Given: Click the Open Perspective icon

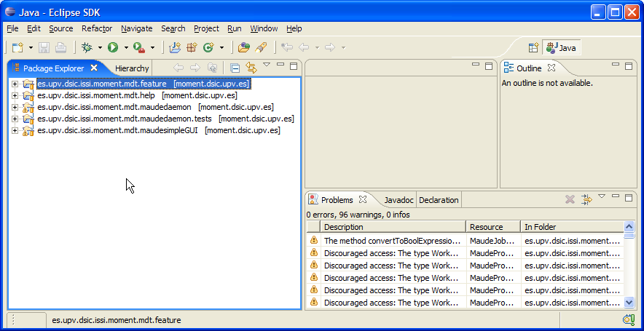Looking at the screenshot, I should click(533, 47).
